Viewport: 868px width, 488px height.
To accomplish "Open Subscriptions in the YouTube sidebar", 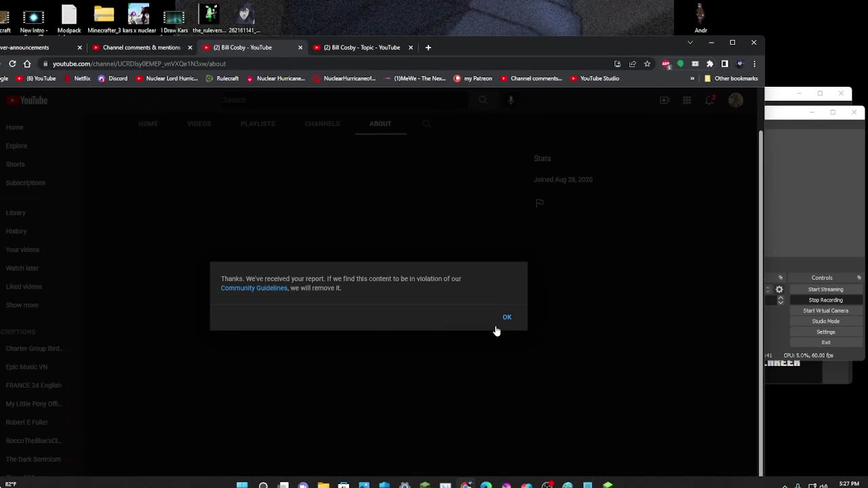I will click(x=25, y=183).
